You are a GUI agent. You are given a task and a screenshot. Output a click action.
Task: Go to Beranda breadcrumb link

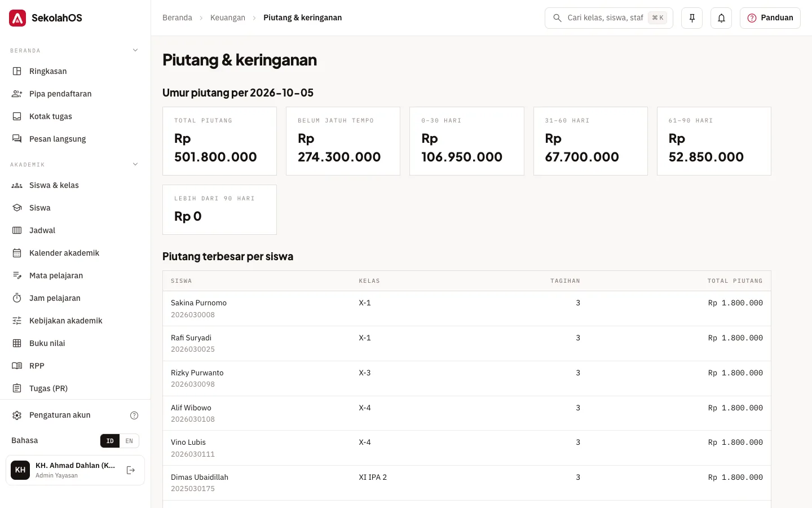tap(177, 18)
